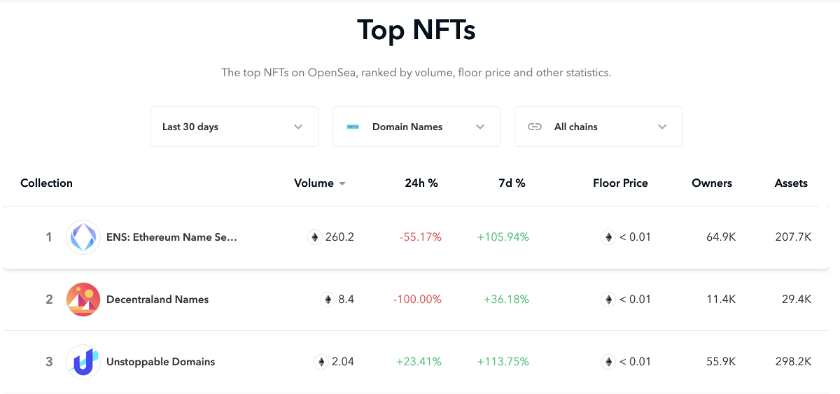Open the Last 30 days time dropdown
840x394 pixels.
click(235, 127)
